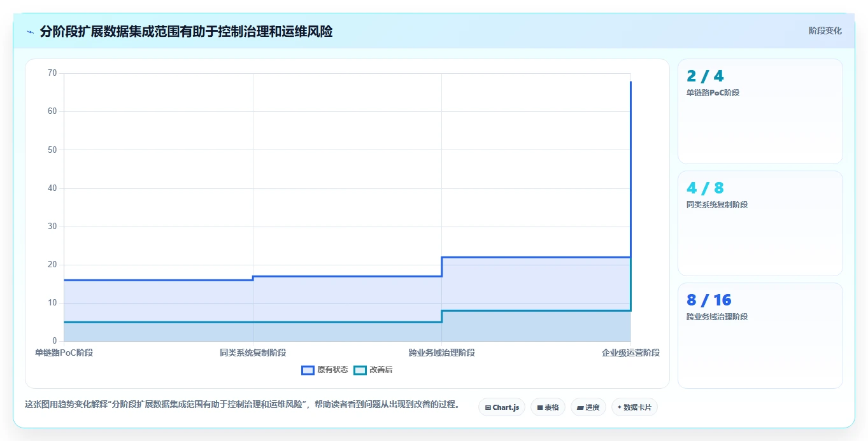Click the Chart.js chip icon
The height and width of the screenshot is (441, 868).
click(x=488, y=407)
